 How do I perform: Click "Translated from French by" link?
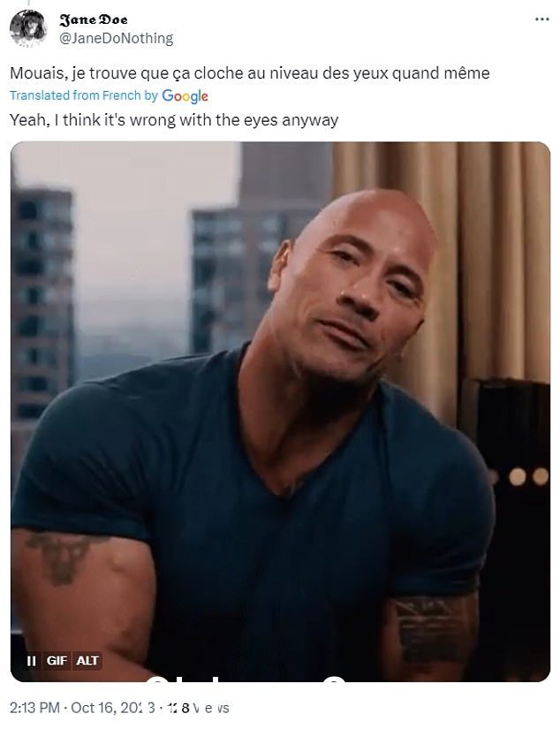point(84,95)
